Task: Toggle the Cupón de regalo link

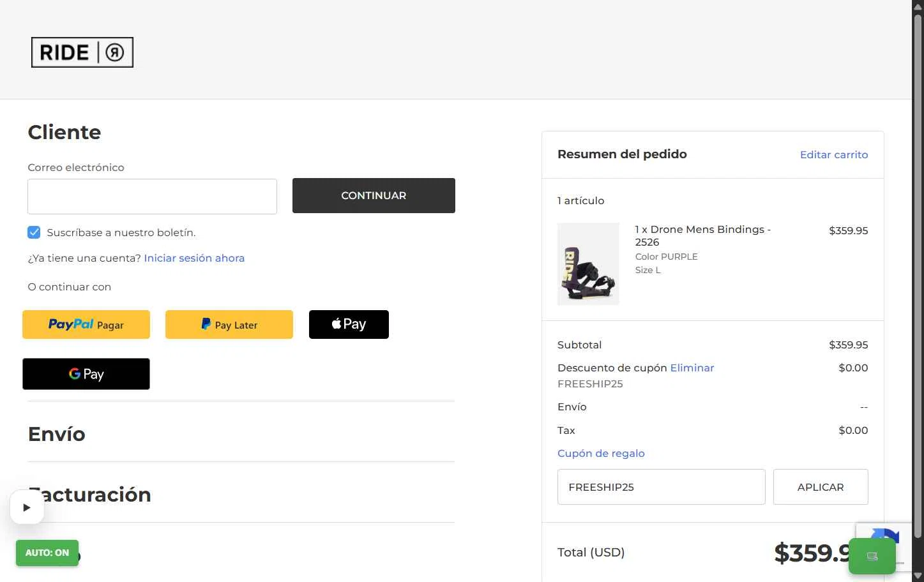Action: click(601, 453)
